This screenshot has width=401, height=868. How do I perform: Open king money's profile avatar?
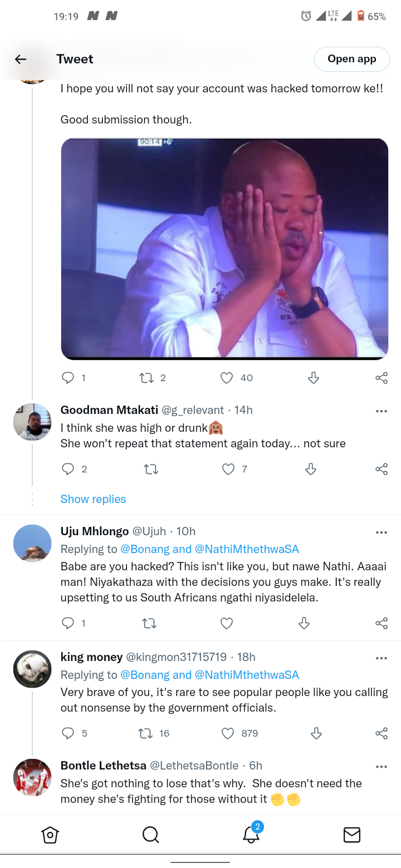32,669
